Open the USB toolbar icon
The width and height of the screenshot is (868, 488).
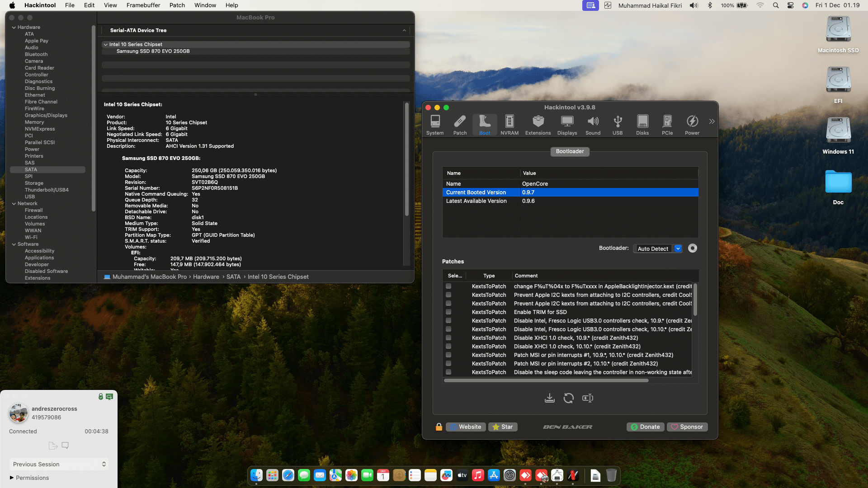point(617,125)
